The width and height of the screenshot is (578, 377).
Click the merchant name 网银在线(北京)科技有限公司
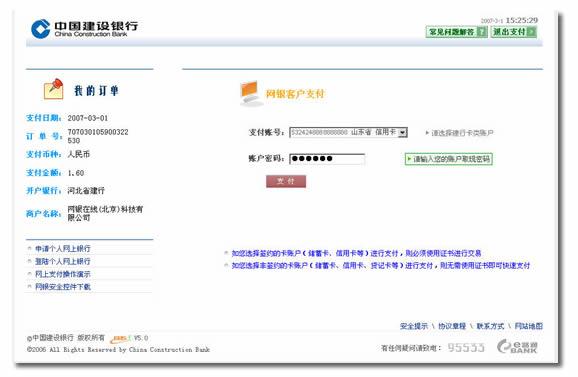pyautogui.click(x=105, y=213)
